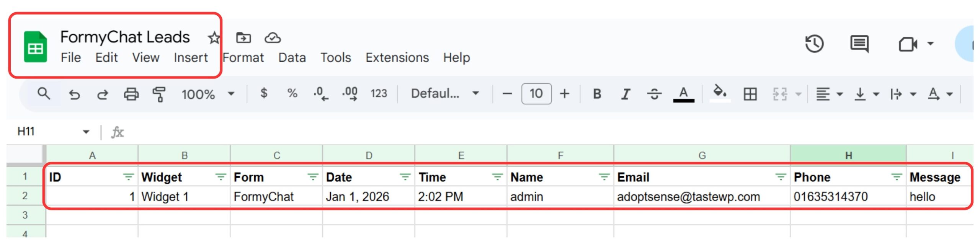This screenshot has height=249, width=980.
Task: Open horizontal align dropdown
Action: point(829,94)
